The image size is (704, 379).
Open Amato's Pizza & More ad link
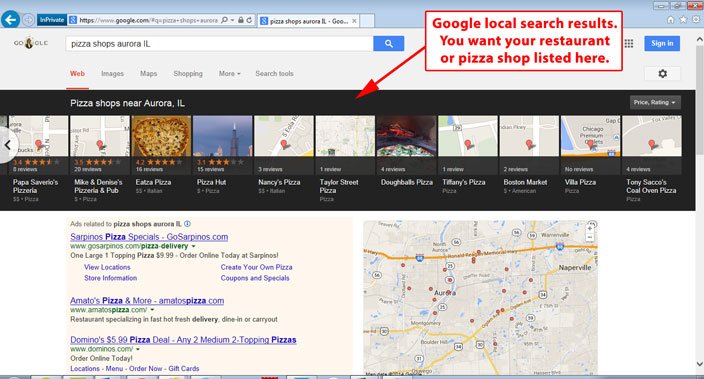click(x=147, y=301)
